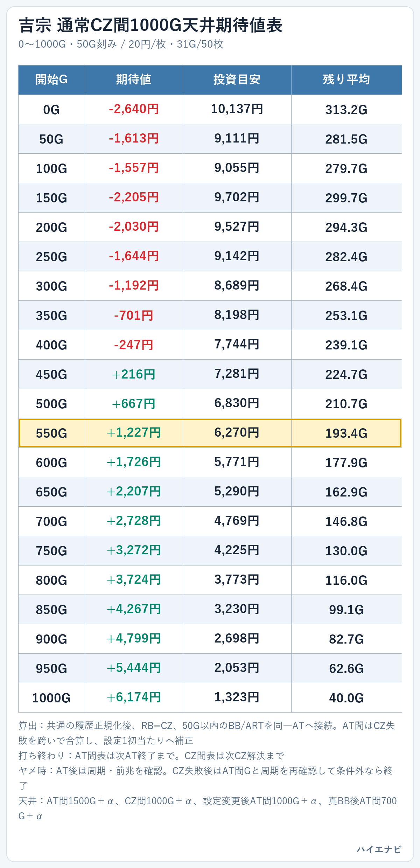
Task: Click the 1000G row label
Action: (51, 698)
